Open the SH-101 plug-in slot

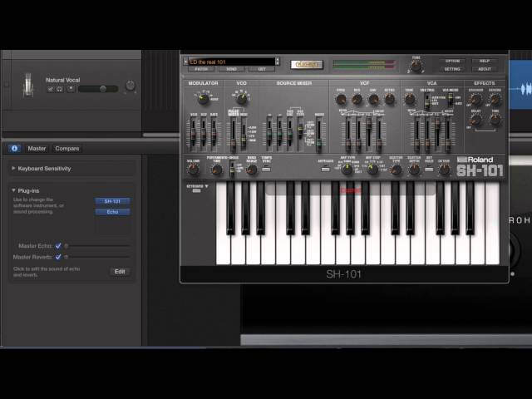click(112, 201)
